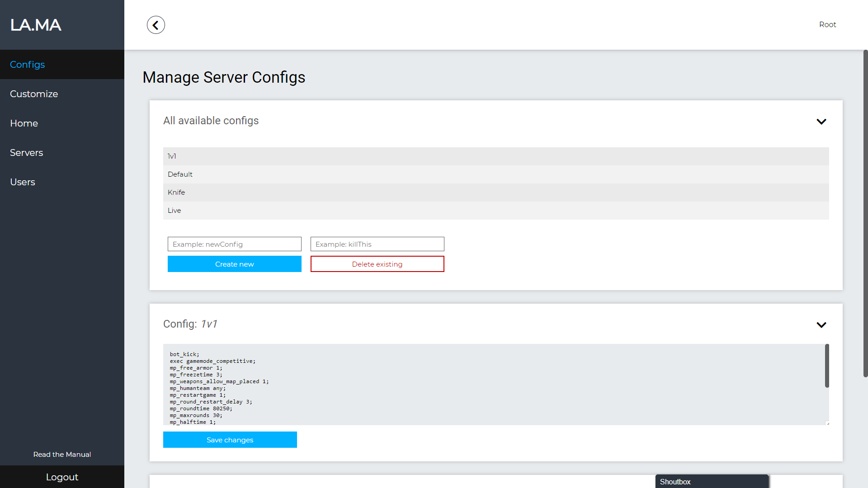
Task: Click the Delete existing config button
Action: pyautogui.click(x=377, y=264)
